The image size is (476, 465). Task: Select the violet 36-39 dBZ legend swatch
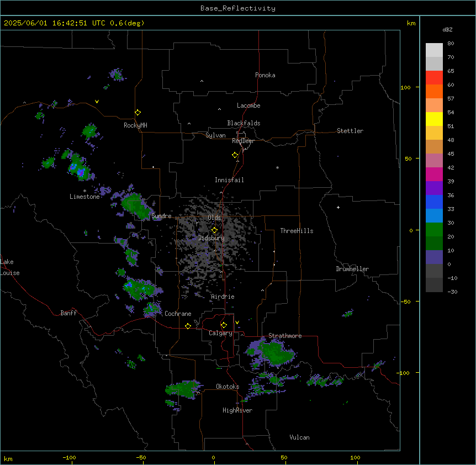pyautogui.click(x=434, y=188)
